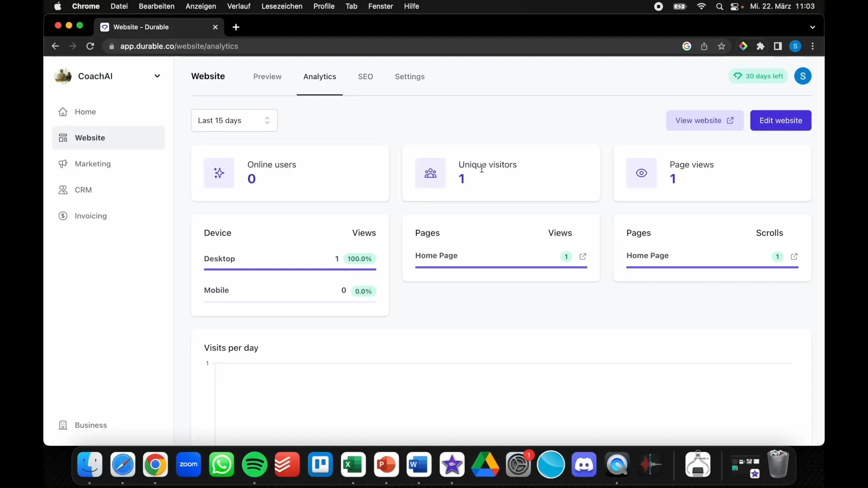Switch to the Preview tab

267,77
